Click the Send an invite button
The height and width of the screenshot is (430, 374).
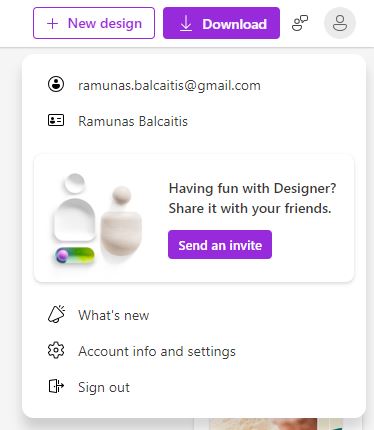[x=220, y=245]
